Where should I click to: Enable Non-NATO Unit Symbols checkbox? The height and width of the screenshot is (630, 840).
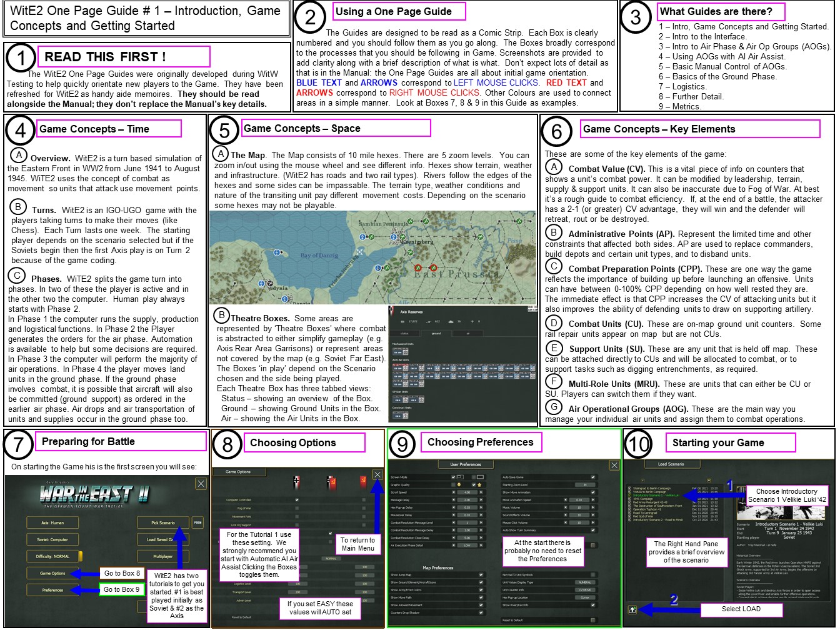(593, 574)
